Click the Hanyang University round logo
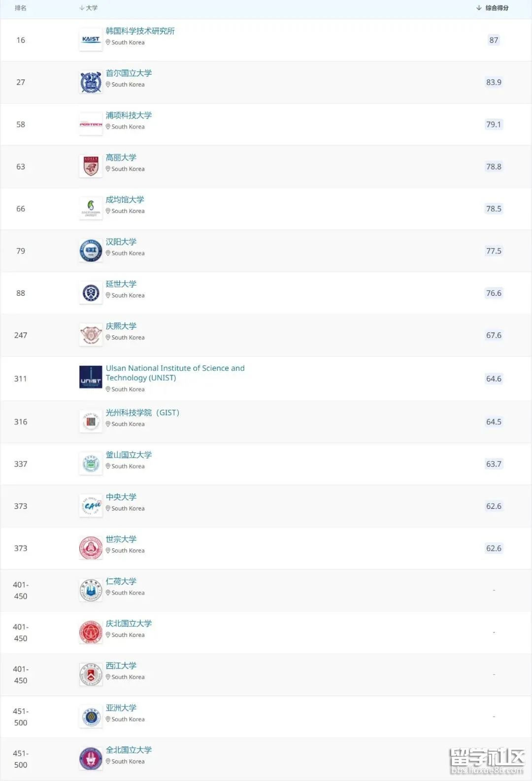The height and width of the screenshot is (781, 532). click(x=91, y=250)
